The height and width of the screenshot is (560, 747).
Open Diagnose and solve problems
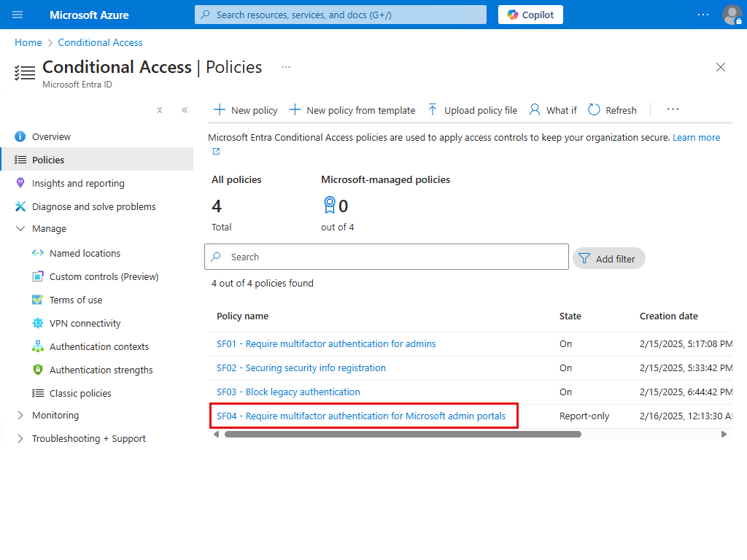pyautogui.click(x=97, y=206)
